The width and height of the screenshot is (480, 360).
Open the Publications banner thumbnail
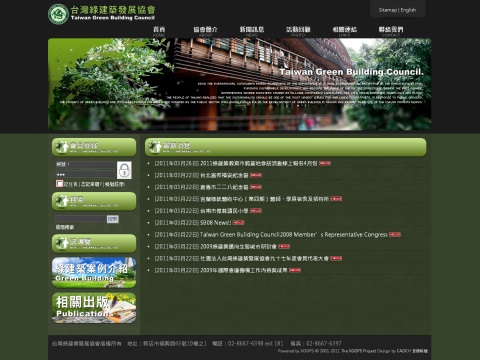pos(94,308)
